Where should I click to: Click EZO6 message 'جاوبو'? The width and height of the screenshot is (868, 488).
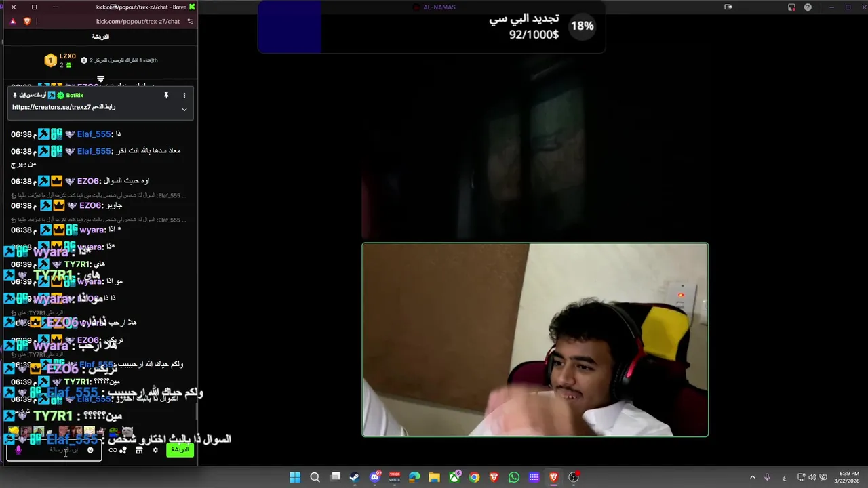click(x=114, y=205)
